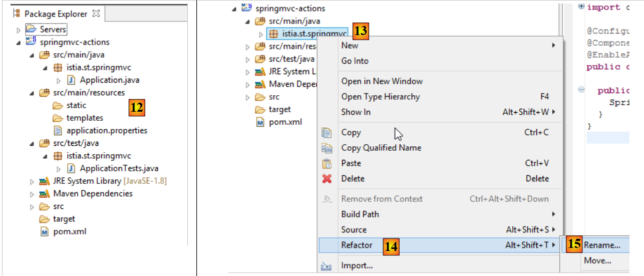The image size is (644, 276).
Task: Expand Maven Dependencies in left panel
Action: coord(32,194)
